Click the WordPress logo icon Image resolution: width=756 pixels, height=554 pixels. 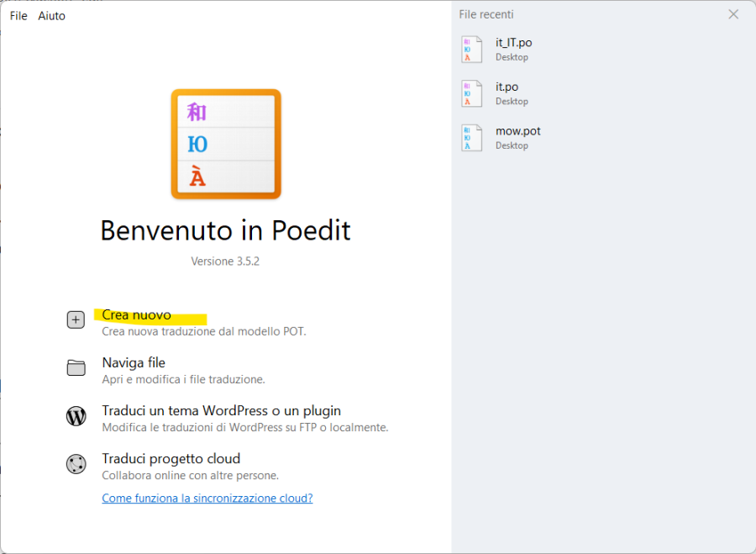coord(76,416)
